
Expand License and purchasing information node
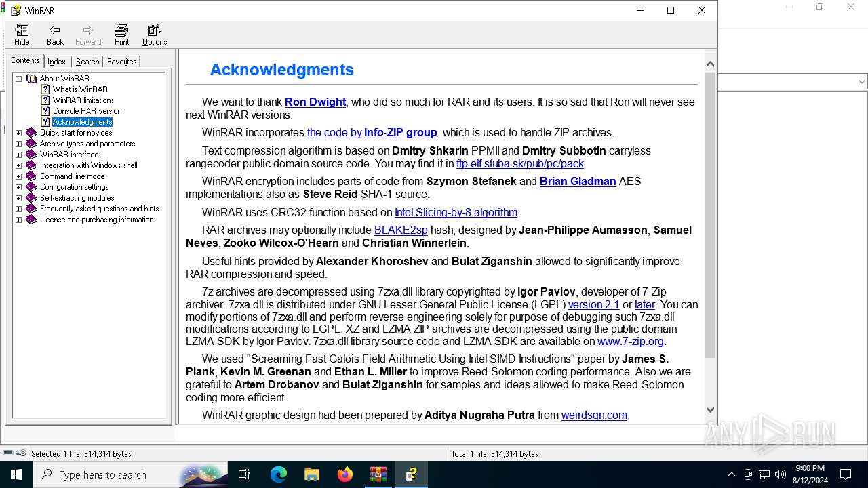click(19, 220)
